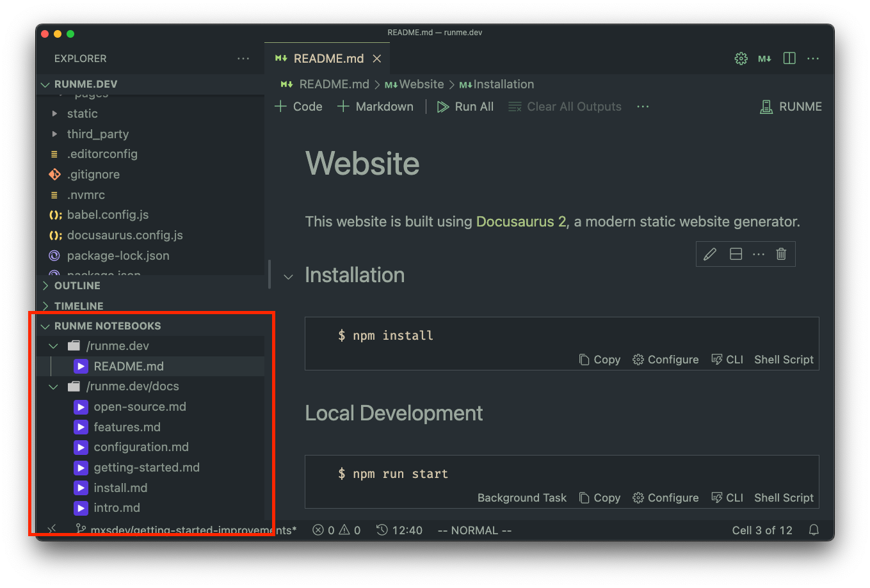Click the Markdown preview icon in the title bar
870x588 pixels.
(764, 58)
